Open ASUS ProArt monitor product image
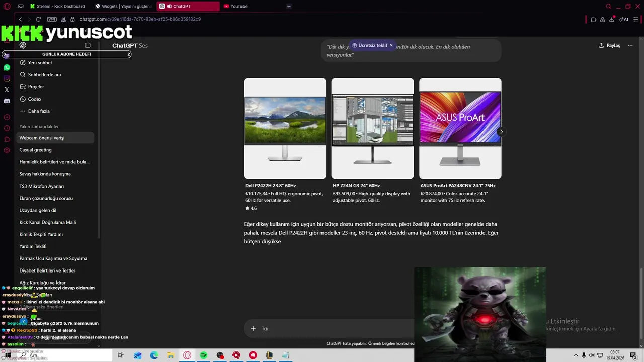This screenshot has height=362, width=644. point(460,129)
